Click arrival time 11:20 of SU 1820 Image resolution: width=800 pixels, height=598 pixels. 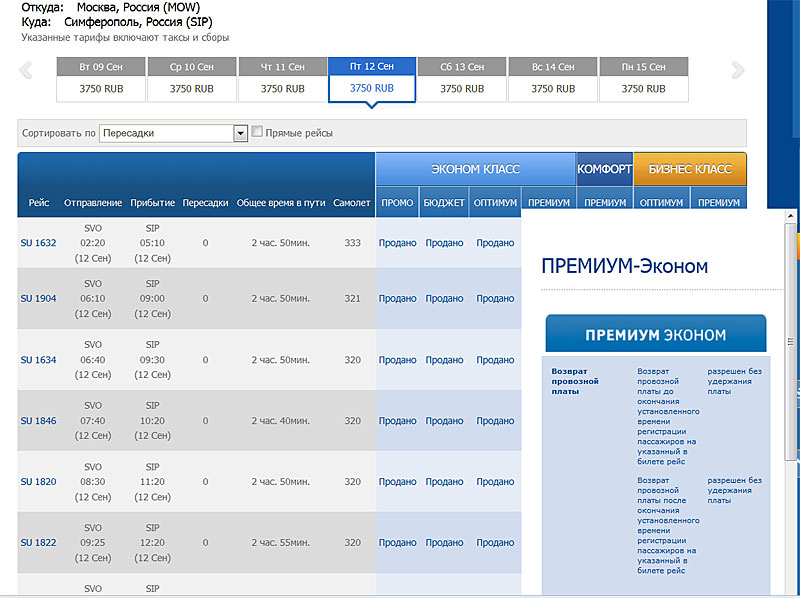point(152,482)
